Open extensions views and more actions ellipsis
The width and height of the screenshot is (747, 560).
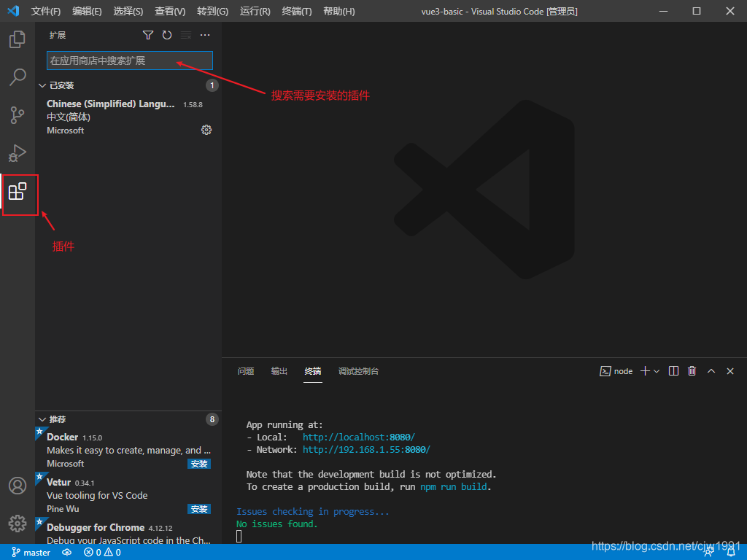(x=205, y=35)
